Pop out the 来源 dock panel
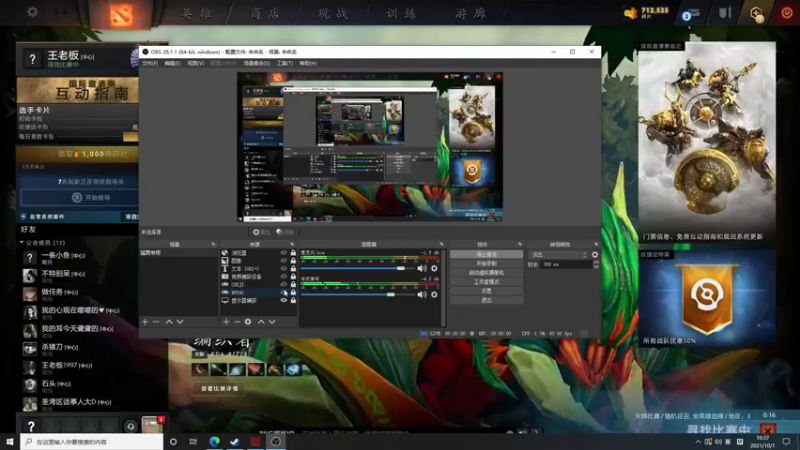800x450 pixels. (292, 244)
